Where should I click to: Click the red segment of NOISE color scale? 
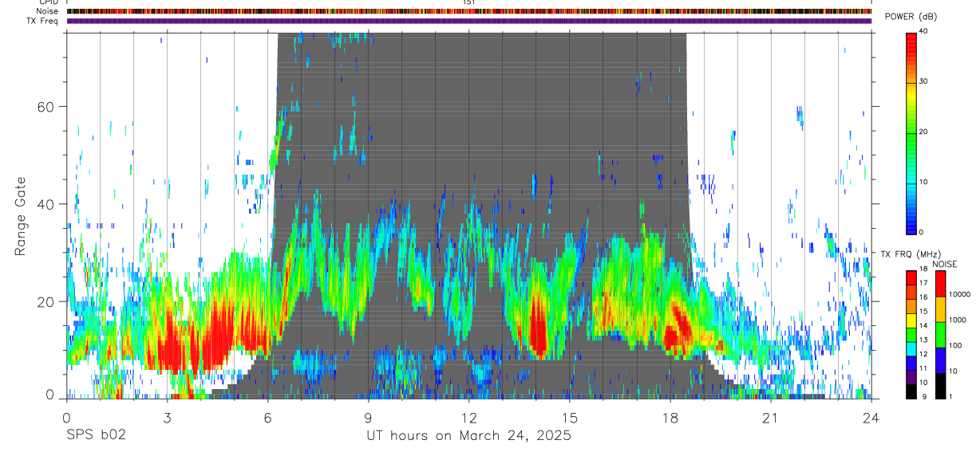click(x=941, y=283)
